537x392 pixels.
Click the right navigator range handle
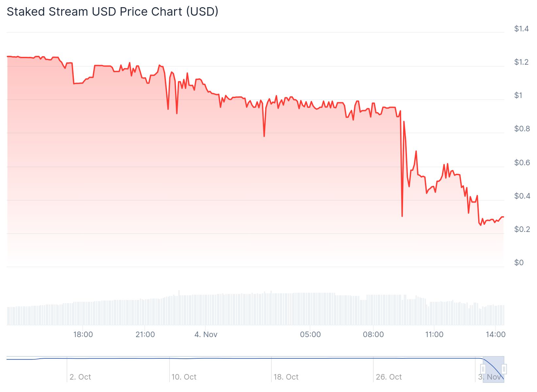pos(504,369)
